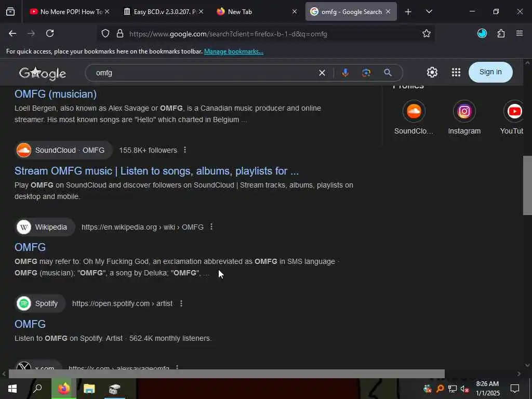Open Firefox application hamburger menu

pyautogui.click(x=520, y=33)
